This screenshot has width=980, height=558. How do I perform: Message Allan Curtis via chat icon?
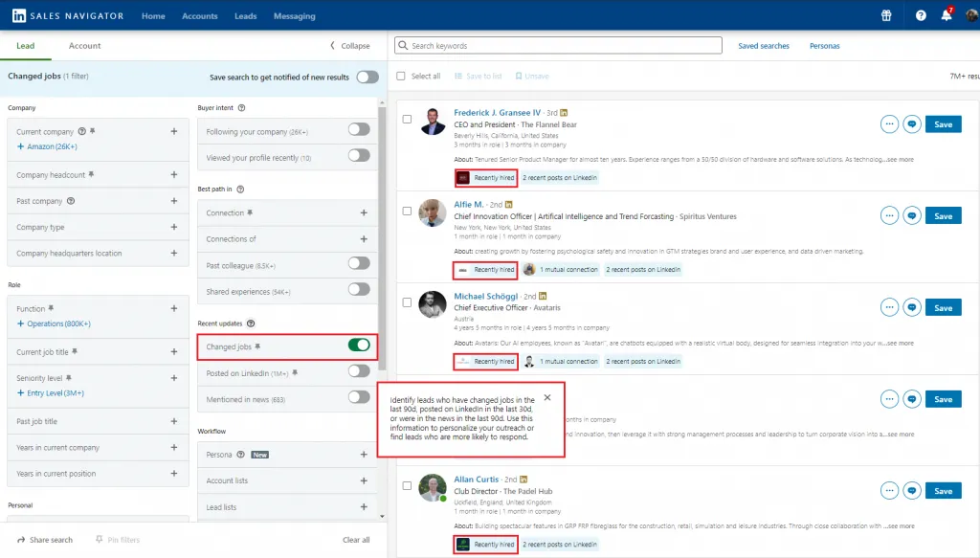point(912,490)
